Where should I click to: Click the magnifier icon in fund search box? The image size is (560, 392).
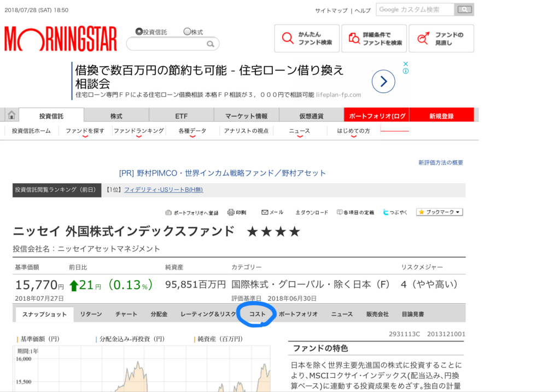211,44
